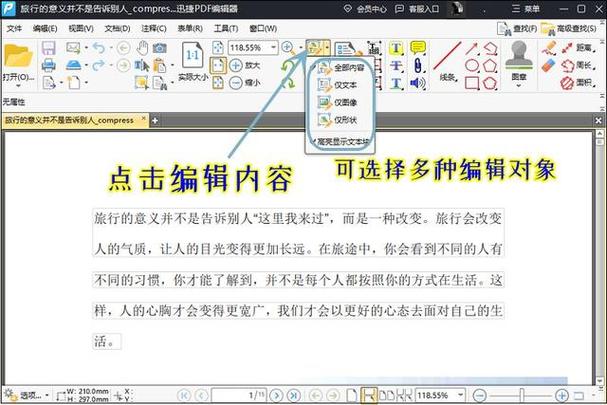Save the document with the floppy disk icon
The width and height of the screenshot is (607, 405).
[48, 48]
